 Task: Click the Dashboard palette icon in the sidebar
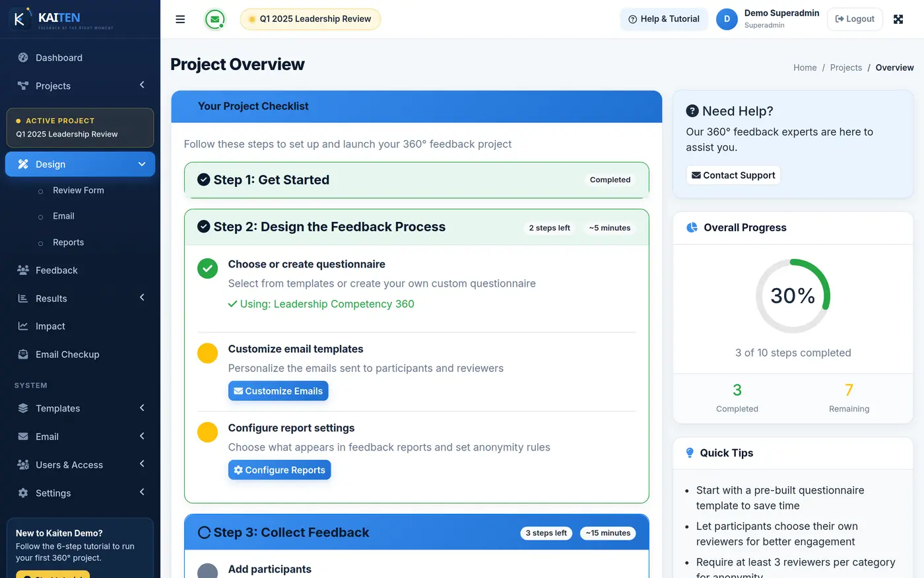(23, 57)
